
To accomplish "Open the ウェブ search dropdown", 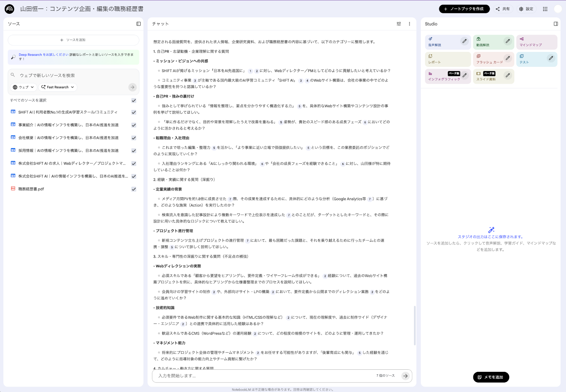I will click(23, 87).
